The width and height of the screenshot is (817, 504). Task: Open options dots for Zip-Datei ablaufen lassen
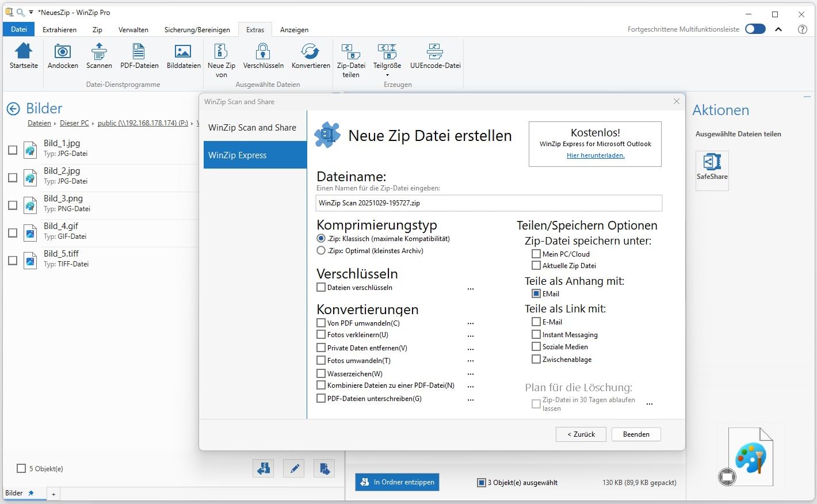pos(650,404)
